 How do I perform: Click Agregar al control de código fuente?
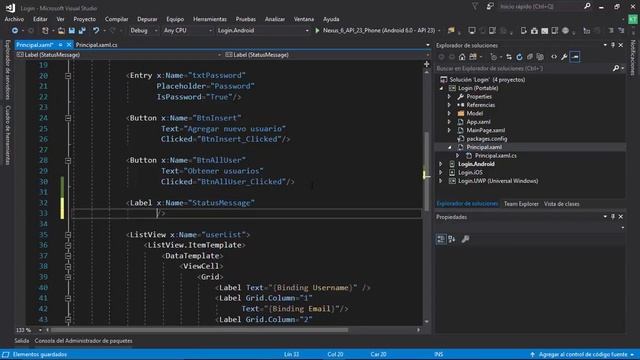click(x=582, y=354)
